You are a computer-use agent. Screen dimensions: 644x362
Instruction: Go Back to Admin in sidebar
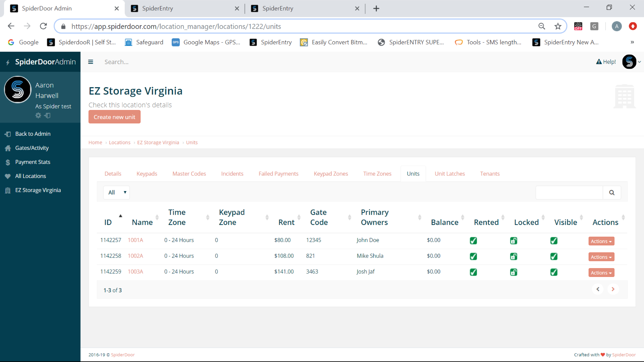coord(33,134)
